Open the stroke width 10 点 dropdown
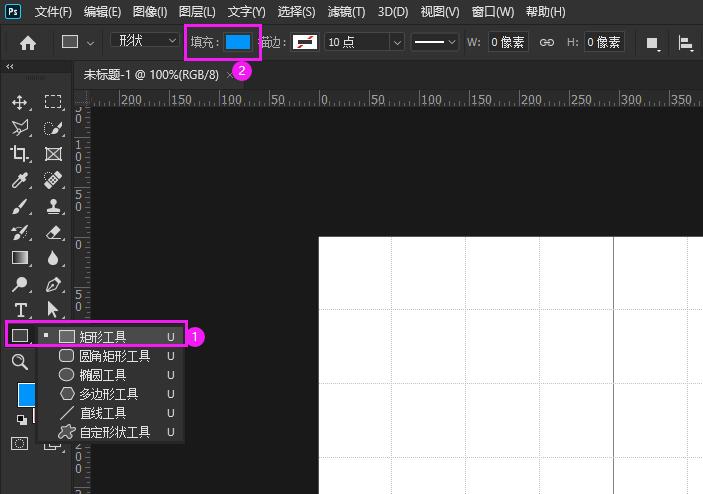703x494 pixels. pyautogui.click(x=397, y=43)
